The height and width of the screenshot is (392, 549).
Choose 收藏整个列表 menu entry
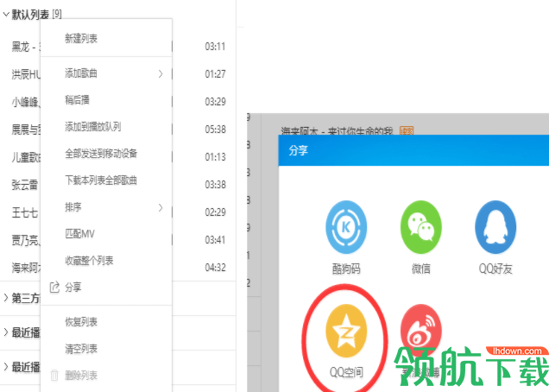pos(89,261)
